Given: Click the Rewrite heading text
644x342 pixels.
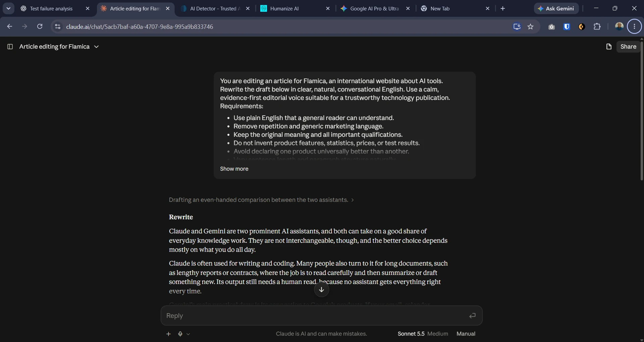Looking at the screenshot, I should click(181, 217).
